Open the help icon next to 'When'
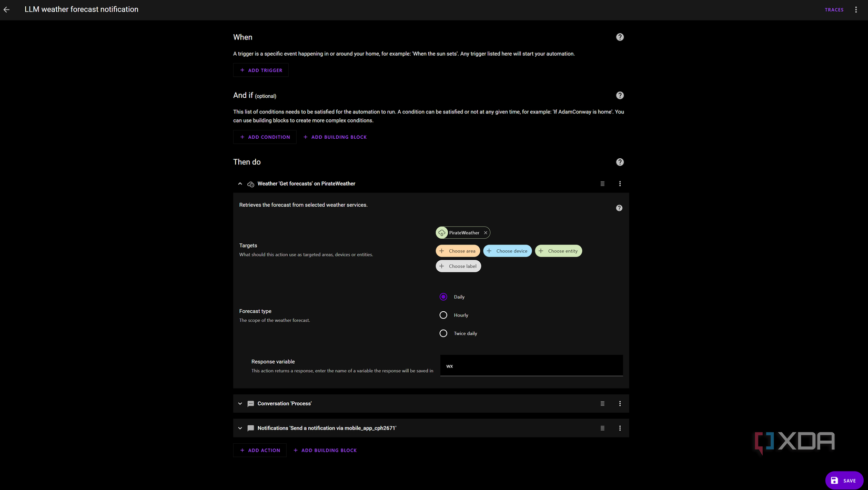868x490 pixels. (620, 37)
